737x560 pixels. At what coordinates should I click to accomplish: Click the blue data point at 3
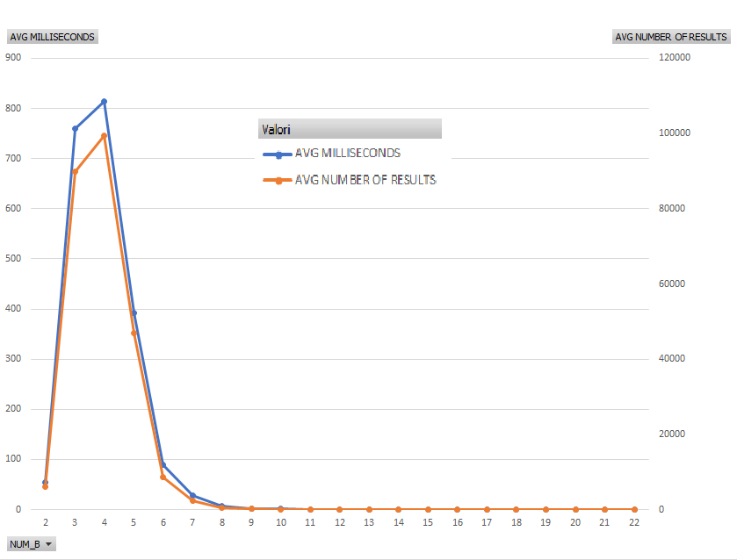pos(75,129)
